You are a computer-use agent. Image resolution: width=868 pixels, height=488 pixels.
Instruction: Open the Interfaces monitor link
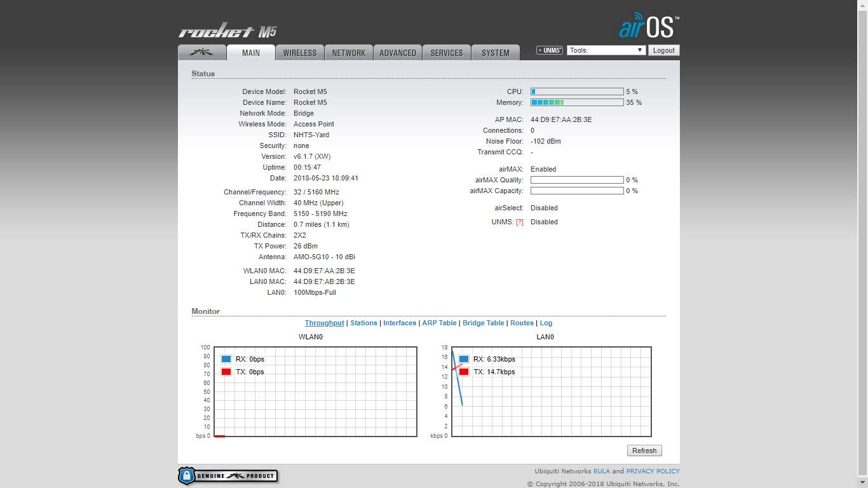[x=400, y=323]
